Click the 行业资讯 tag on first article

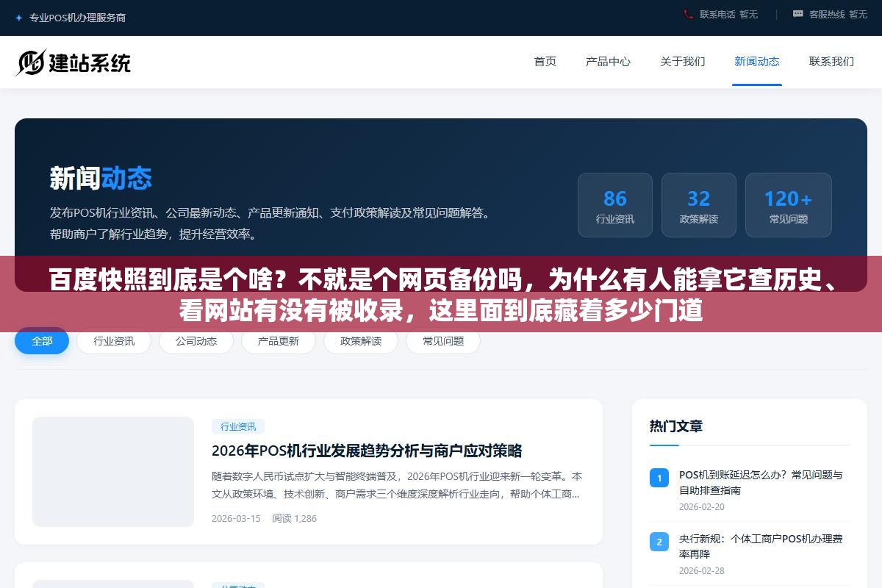tap(238, 426)
